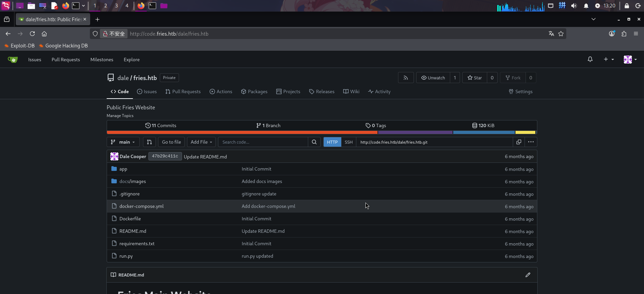Open more clone options menu
Image resolution: width=644 pixels, height=294 pixels.
(x=531, y=142)
